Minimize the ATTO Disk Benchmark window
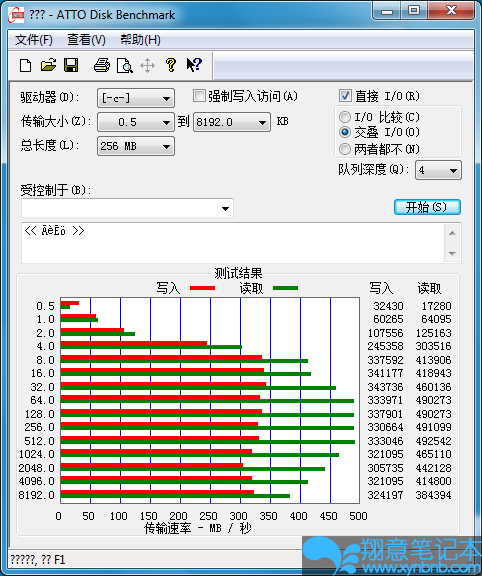This screenshot has width=482, height=576. 387,11
